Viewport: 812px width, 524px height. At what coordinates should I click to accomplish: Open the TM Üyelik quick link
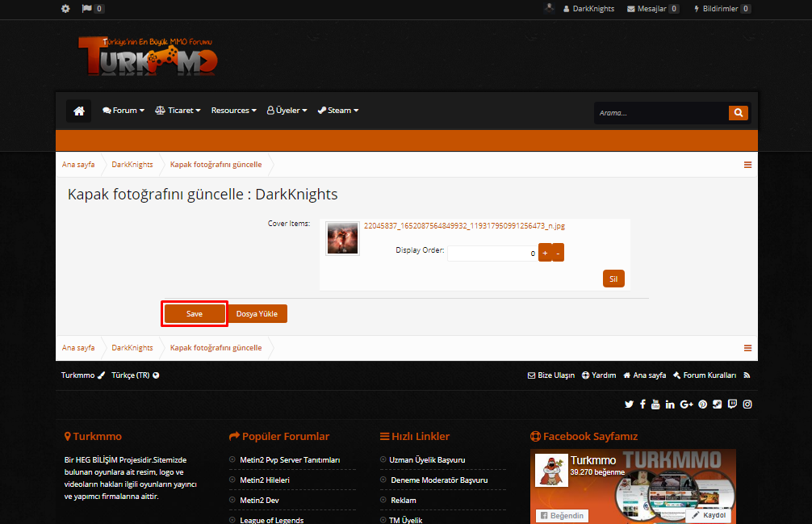405,520
